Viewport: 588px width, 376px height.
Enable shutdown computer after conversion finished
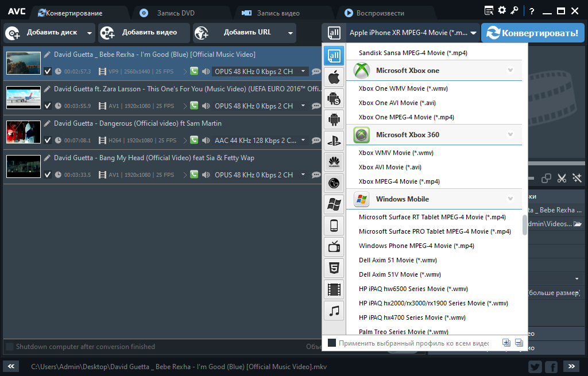[9, 346]
